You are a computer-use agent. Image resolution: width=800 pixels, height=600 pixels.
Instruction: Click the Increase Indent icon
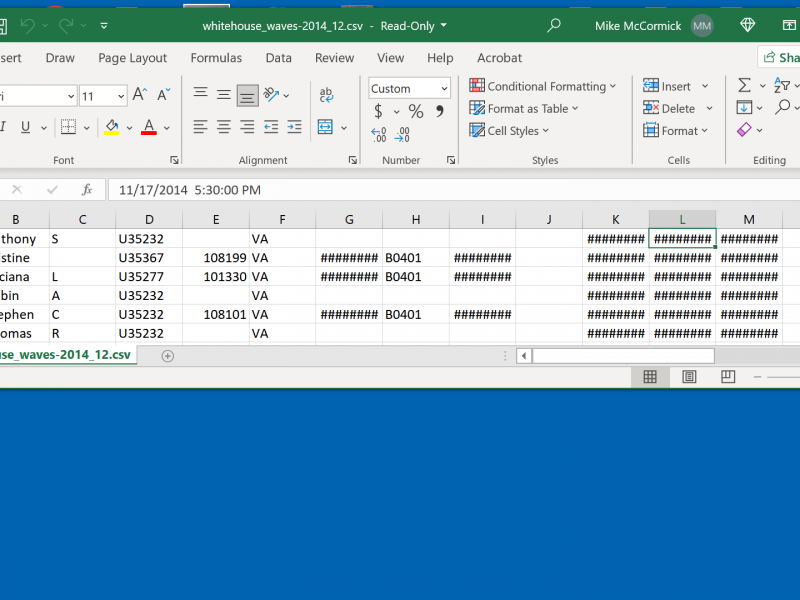(294, 127)
